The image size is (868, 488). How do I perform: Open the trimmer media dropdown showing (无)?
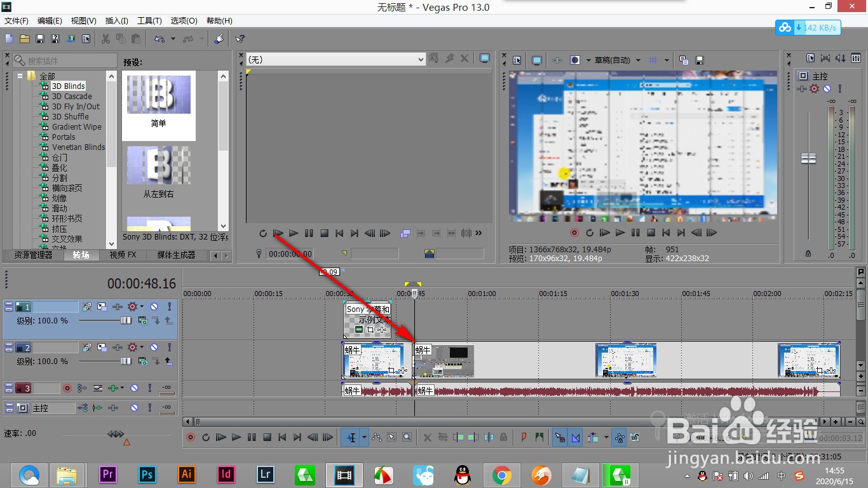[336, 59]
